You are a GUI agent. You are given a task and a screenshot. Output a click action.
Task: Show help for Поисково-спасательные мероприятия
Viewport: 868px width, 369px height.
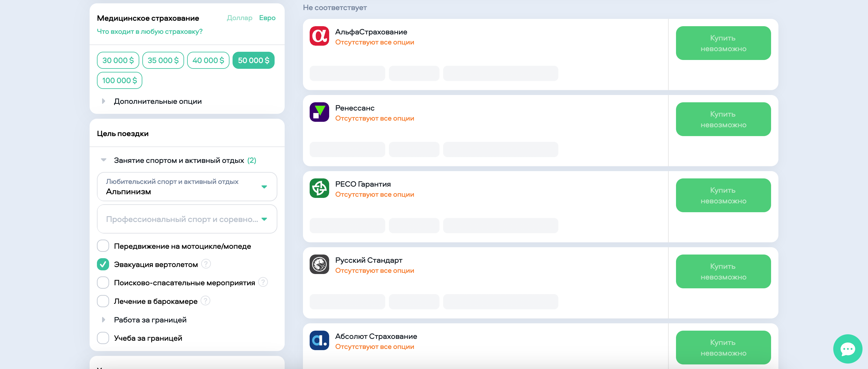263,282
